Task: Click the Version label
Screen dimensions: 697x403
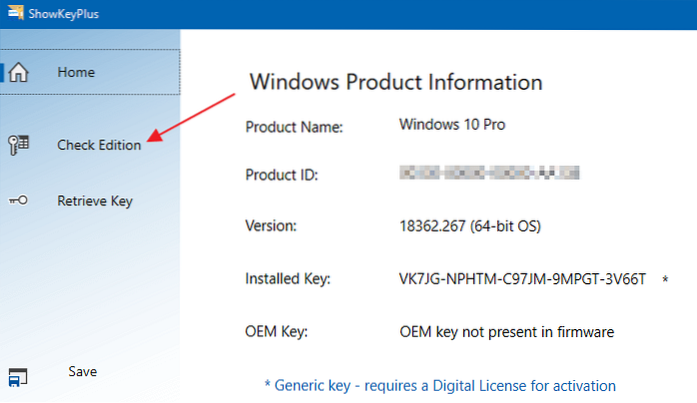Action: tap(271, 226)
